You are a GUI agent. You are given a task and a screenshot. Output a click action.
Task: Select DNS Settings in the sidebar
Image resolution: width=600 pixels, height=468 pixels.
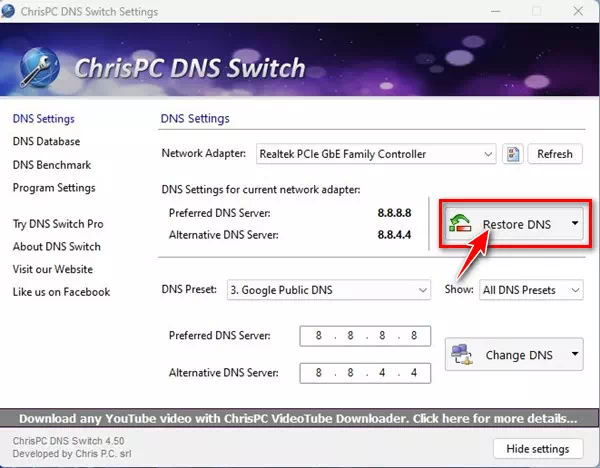[x=44, y=119]
